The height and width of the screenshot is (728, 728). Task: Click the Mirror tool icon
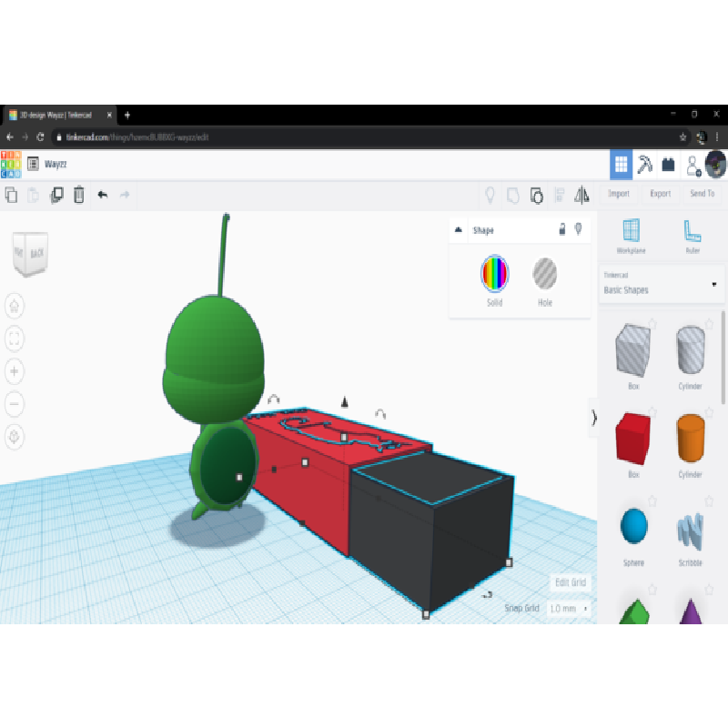[x=582, y=194]
